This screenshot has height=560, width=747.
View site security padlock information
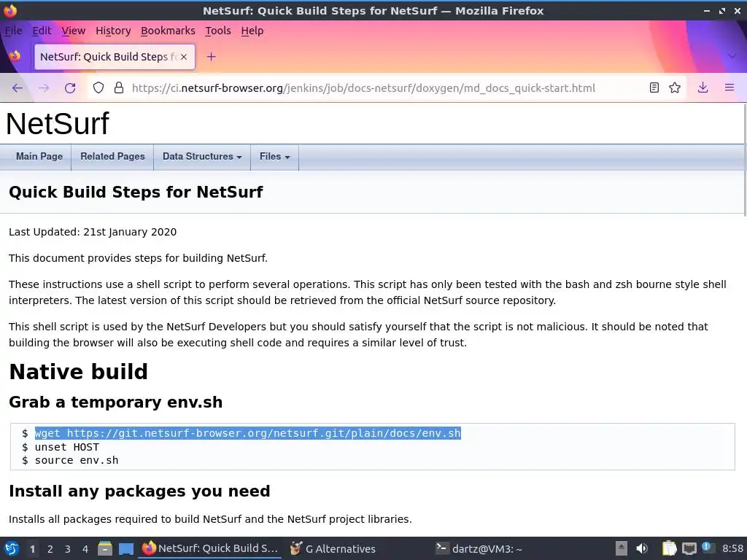pyautogui.click(x=119, y=88)
